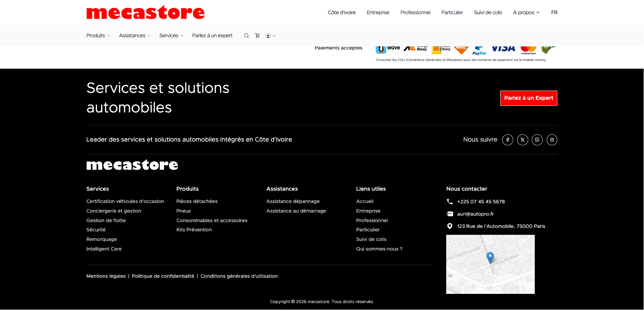This screenshot has height=310, width=644.
Task: Open Suivi de colis in the top menu
Action: tap(488, 13)
